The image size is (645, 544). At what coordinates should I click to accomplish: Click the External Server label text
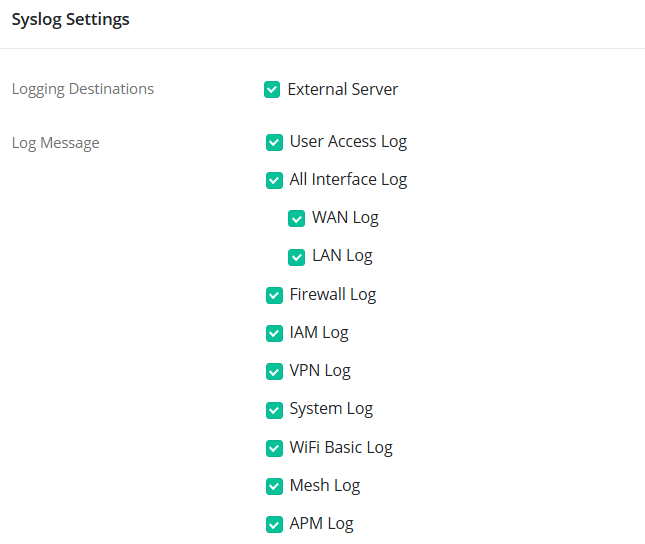coord(343,90)
